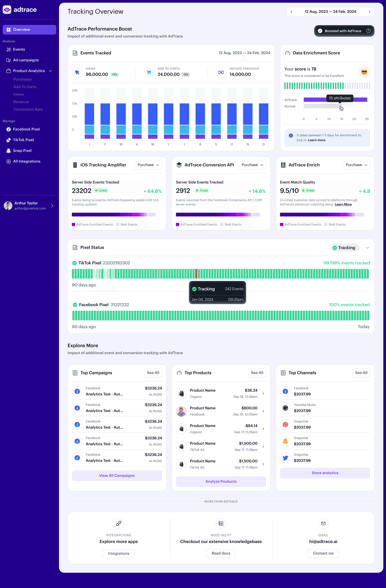Viewport: 386px width, 588px height.
Task: Click See All in Top Channels
Action: [361, 373]
